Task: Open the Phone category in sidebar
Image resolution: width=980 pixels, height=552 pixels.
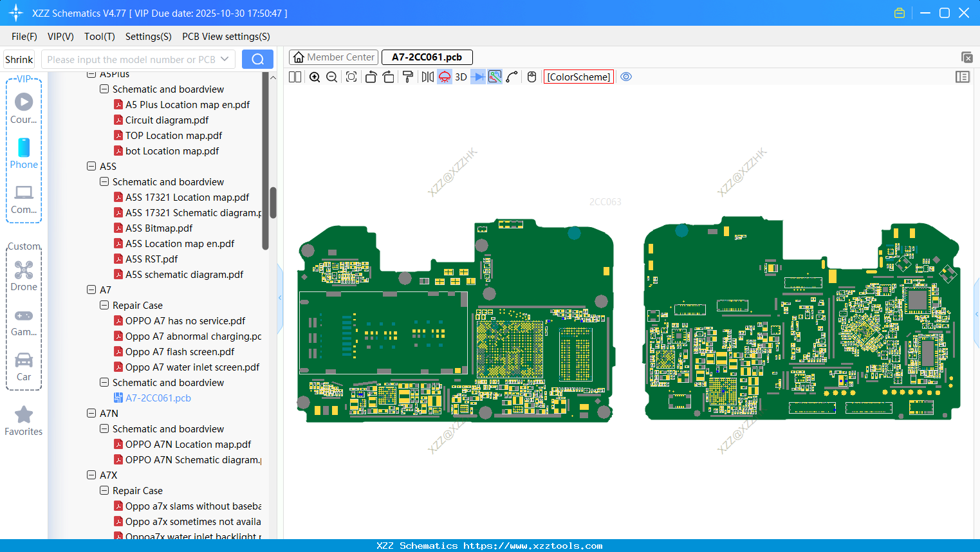Action: pyautogui.click(x=24, y=154)
